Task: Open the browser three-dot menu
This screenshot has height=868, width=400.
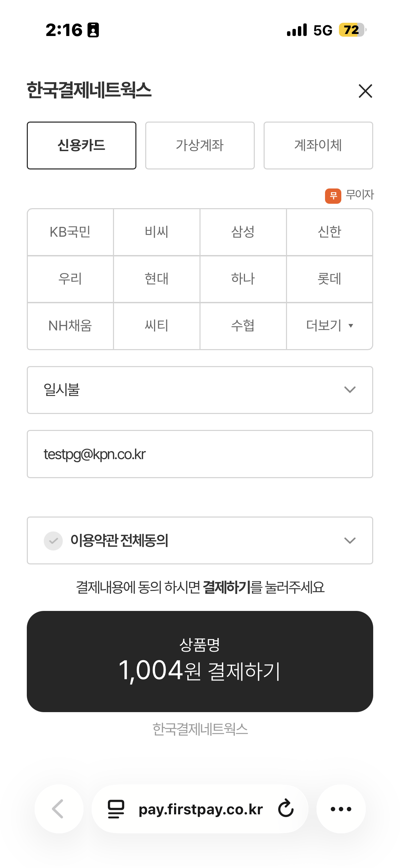Action: [341, 809]
